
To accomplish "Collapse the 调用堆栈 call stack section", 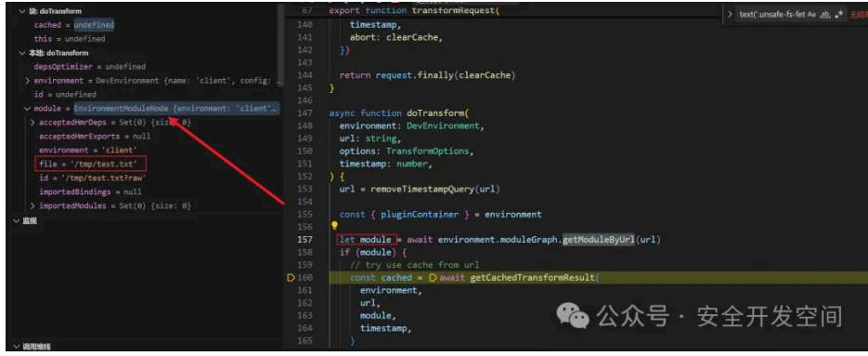I will click(x=16, y=347).
